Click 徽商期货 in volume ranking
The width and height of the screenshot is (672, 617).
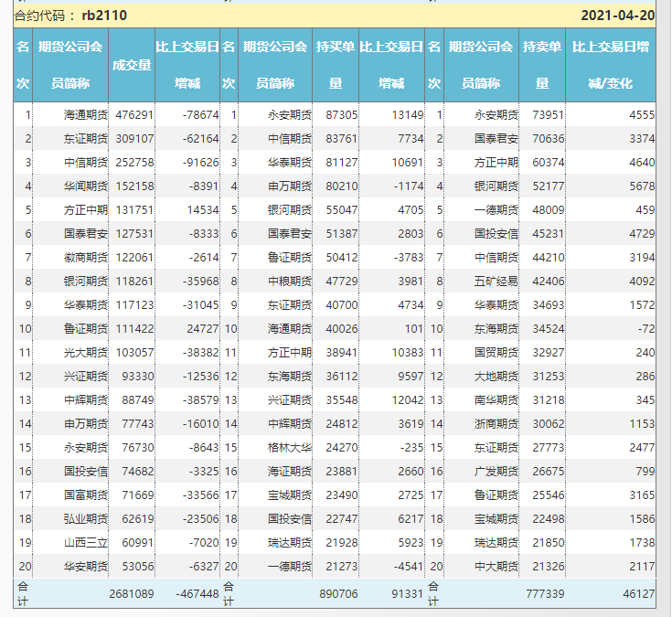pyautogui.click(x=86, y=258)
